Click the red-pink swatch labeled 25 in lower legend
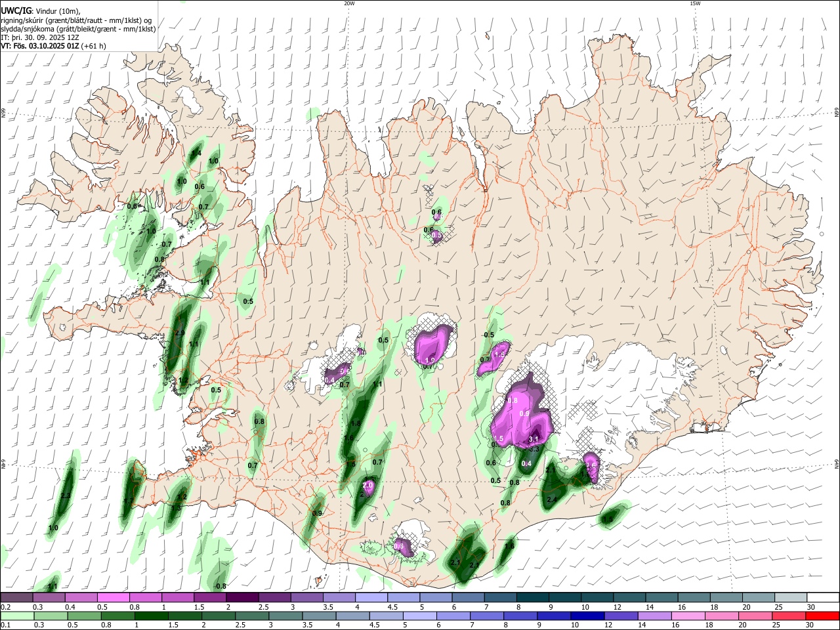This screenshot has height=630, width=840. point(788,616)
